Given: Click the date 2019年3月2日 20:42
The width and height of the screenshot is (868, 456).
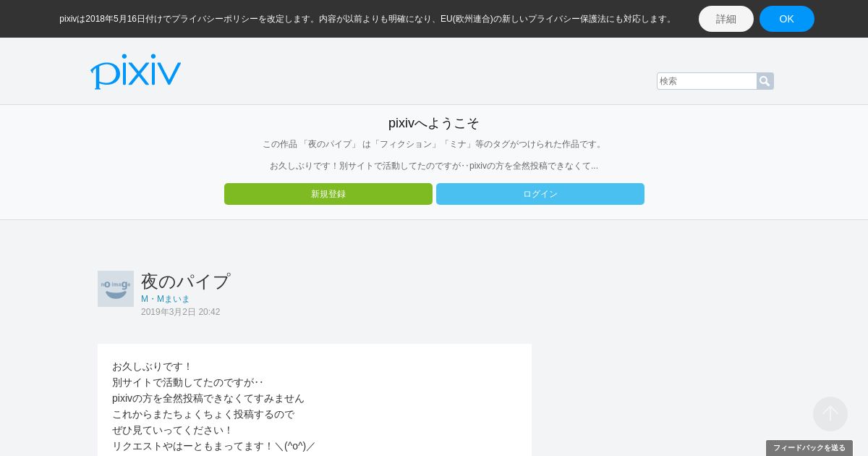Looking at the screenshot, I should coord(181,312).
